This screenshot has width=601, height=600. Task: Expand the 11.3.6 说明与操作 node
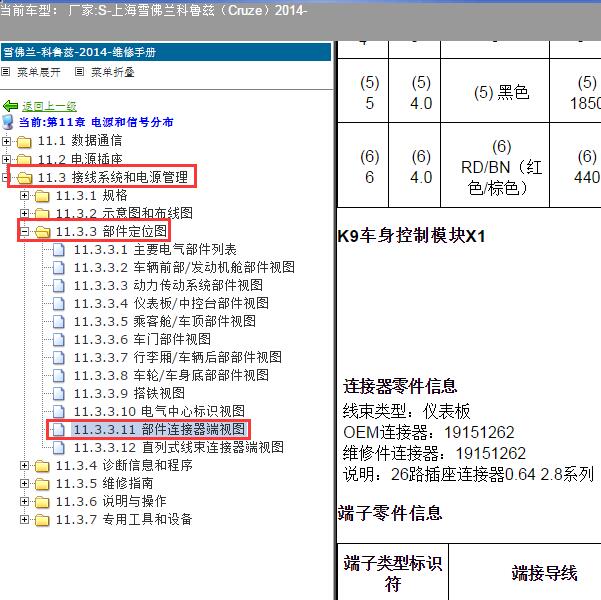pos(24,501)
